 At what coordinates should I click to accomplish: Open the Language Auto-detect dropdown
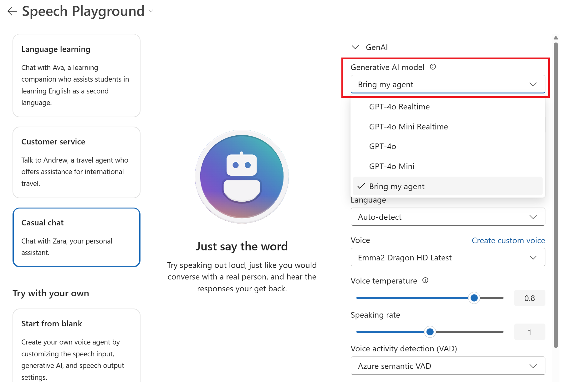(448, 217)
